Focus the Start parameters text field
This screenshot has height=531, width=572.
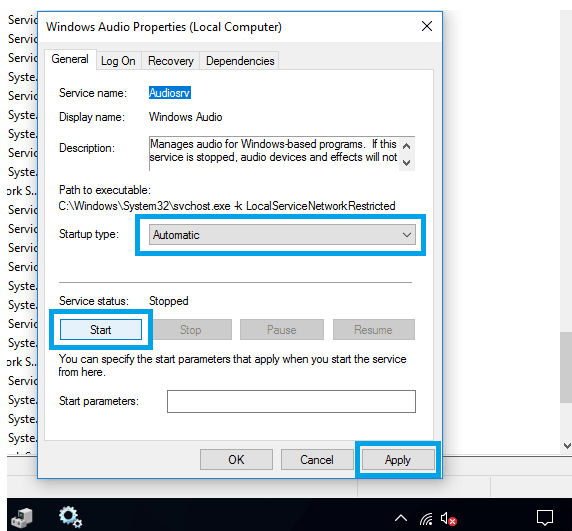pos(291,401)
